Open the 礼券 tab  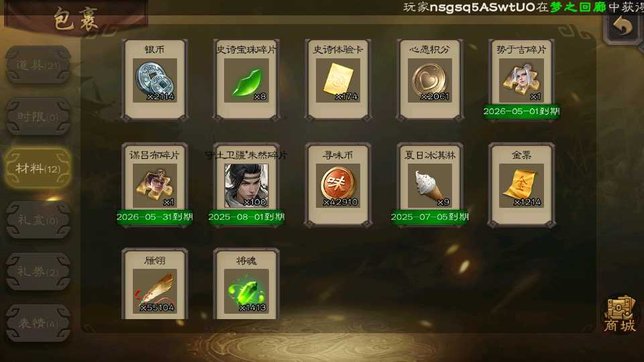tap(38, 271)
